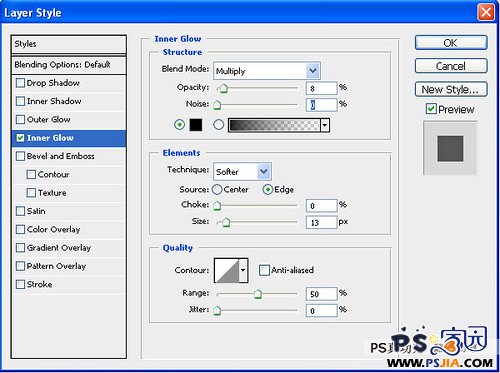The image size is (500, 373).
Task: Enable the Color Overlay checkbox
Action: point(20,229)
